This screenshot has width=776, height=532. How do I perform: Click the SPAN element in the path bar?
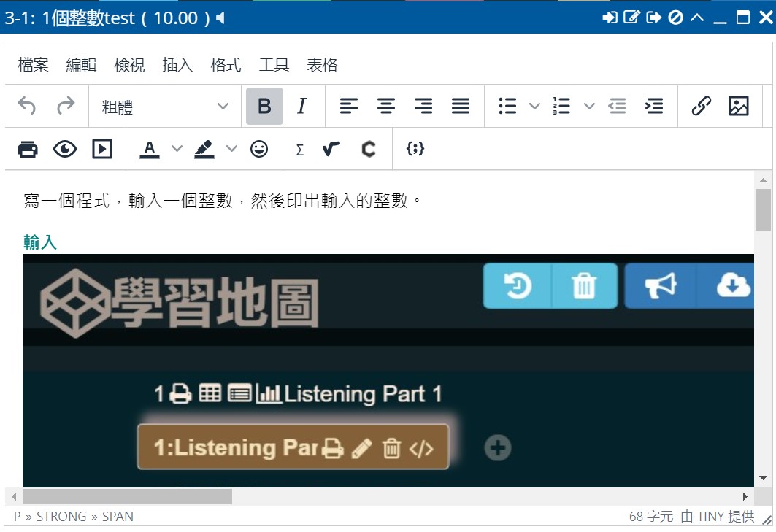point(118,517)
